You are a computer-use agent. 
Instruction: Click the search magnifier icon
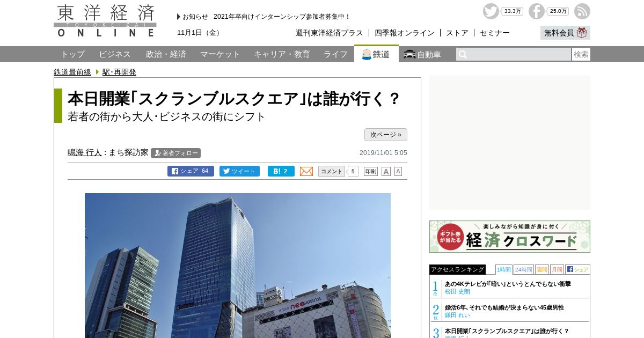(463, 55)
